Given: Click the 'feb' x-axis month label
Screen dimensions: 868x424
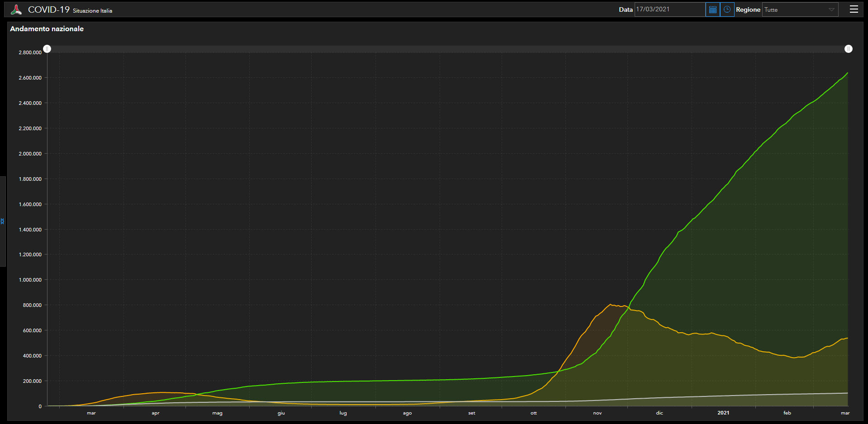Looking at the screenshot, I should click(787, 413).
